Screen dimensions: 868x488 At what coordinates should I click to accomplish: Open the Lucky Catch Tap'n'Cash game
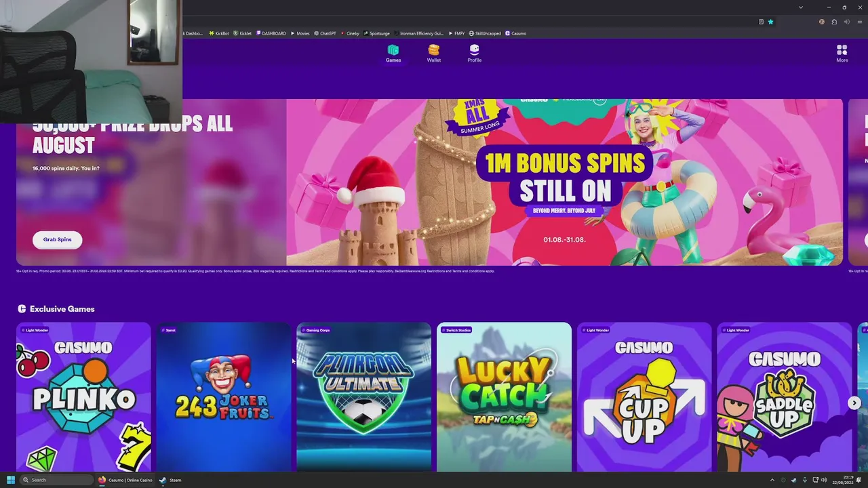click(x=505, y=397)
